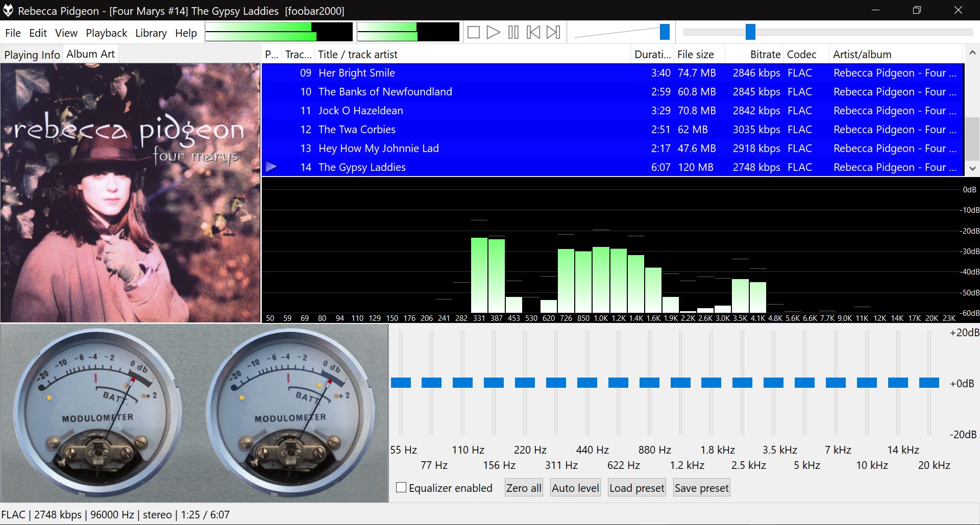Viewport: 980px width, 525px height.
Task: Click the Save preset button
Action: click(x=702, y=488)
